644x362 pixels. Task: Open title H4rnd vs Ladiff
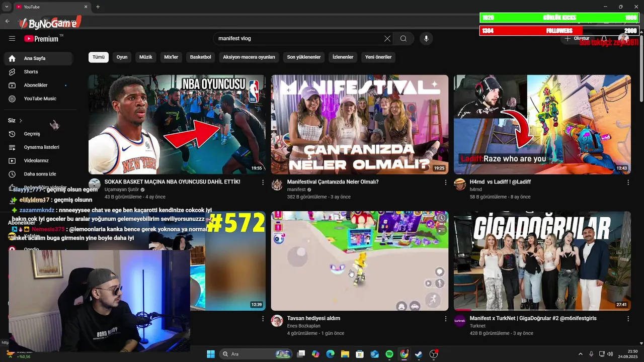point(500,182)
